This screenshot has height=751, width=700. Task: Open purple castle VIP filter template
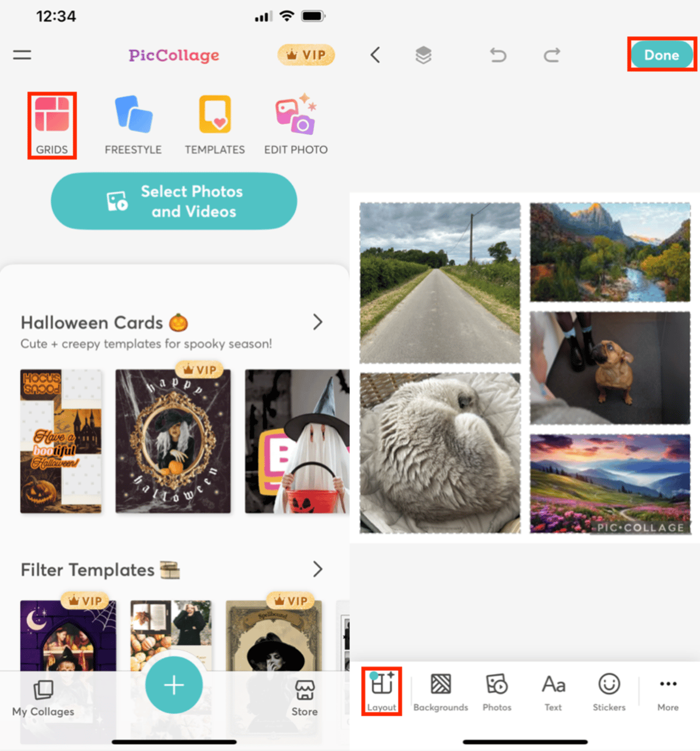68,636
